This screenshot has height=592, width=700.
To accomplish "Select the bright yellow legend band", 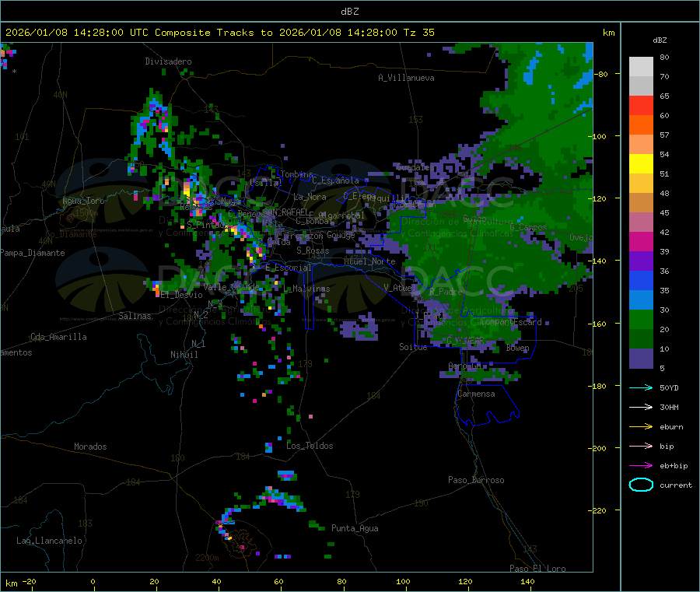I will (x=641, y=164).
